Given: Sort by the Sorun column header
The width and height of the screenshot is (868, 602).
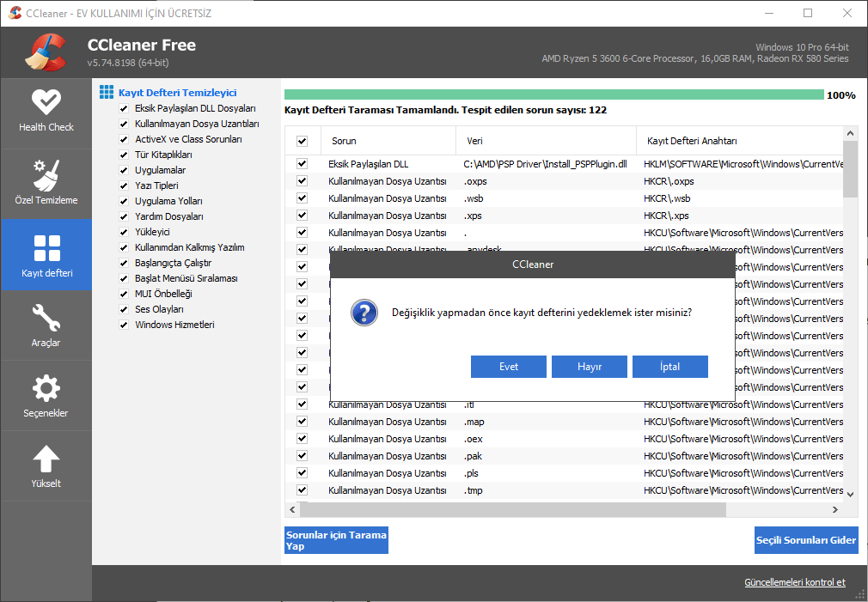Looking at the screenshot, I should pyautogui.click(x=344, y=141).
